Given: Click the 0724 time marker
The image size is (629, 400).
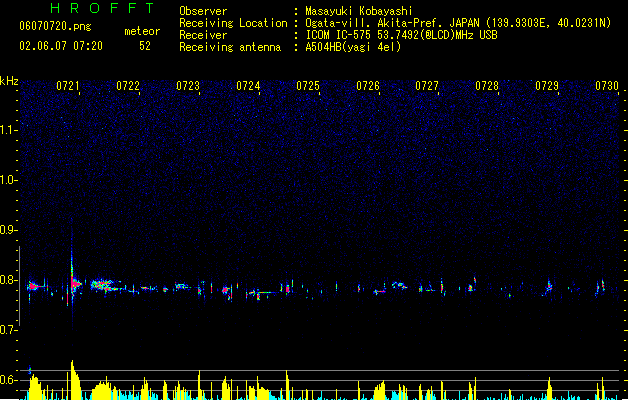Looking at the screenshot, I should click(248, 86).
